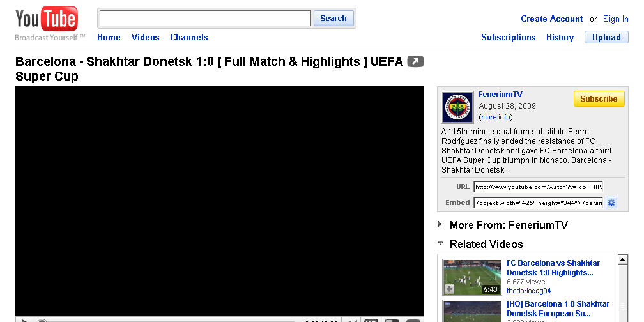The width and height of the screenshot is (644, 322).
Task: Add FC Barcelona highlights video to queue
Action: 450,289
